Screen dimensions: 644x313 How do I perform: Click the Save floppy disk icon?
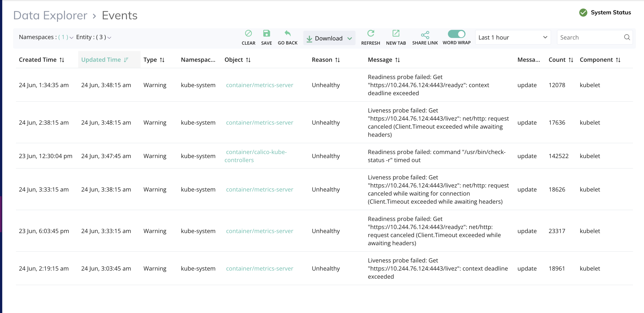click(266, 33)
